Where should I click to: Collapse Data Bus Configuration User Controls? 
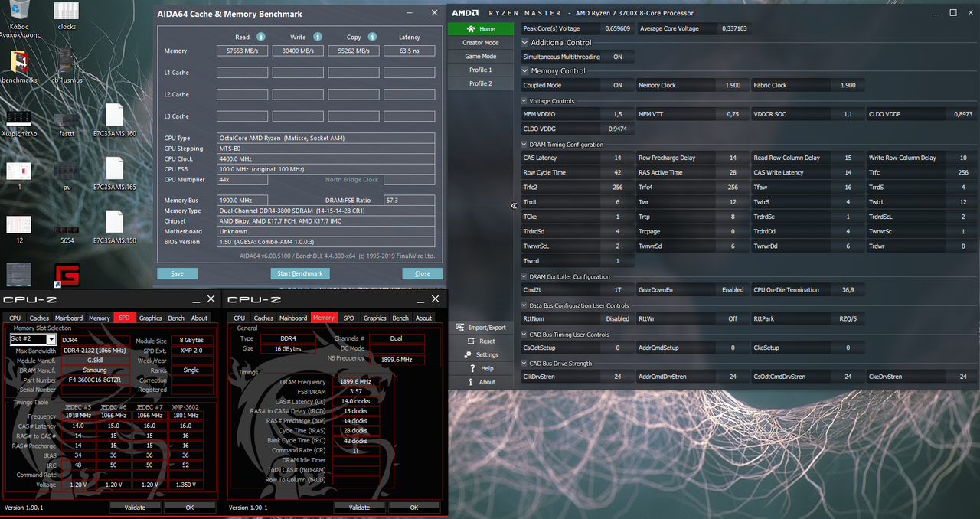click(x=524, y=305)
